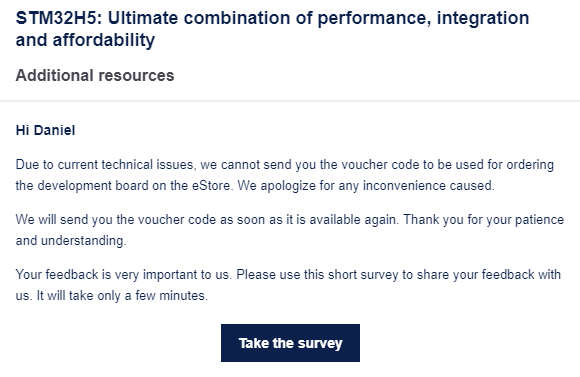This screenshot has width=580, height=377.
Task: Click the word integration in the title
Action: pos(483,18)
